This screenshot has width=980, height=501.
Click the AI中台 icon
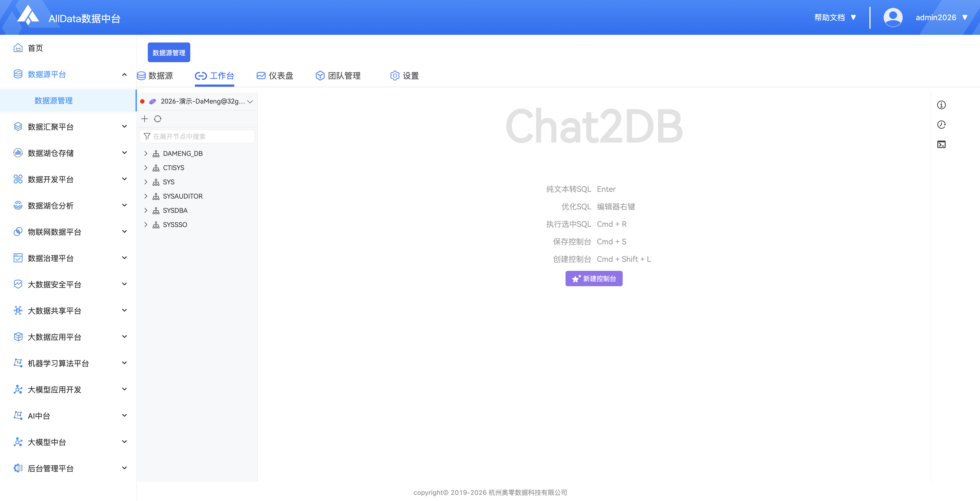pyautogui.click(x=18, y=415)
